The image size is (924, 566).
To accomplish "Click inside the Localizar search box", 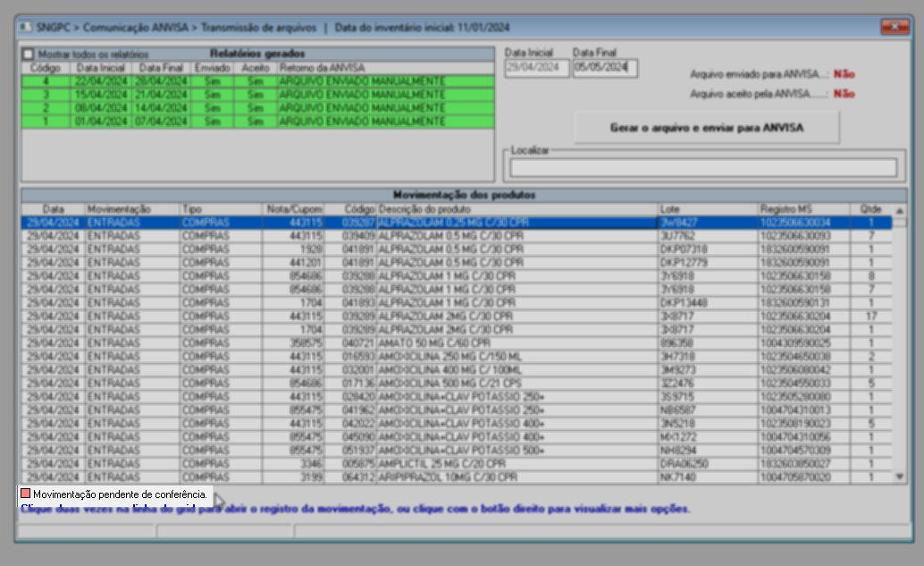I will coord(703,167).
